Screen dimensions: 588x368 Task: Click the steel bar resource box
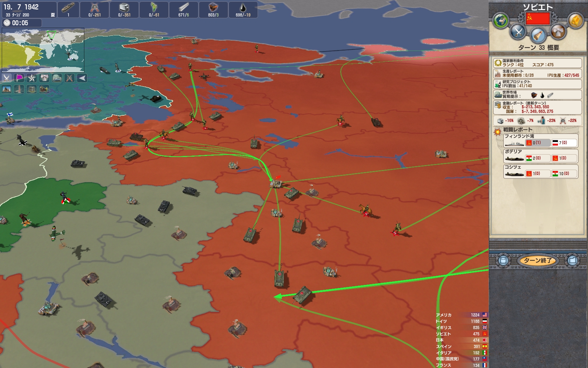(x=184, y=9)
